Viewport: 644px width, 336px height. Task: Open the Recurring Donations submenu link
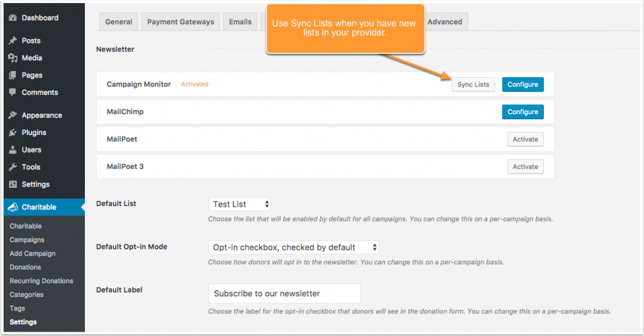[42, 281]
